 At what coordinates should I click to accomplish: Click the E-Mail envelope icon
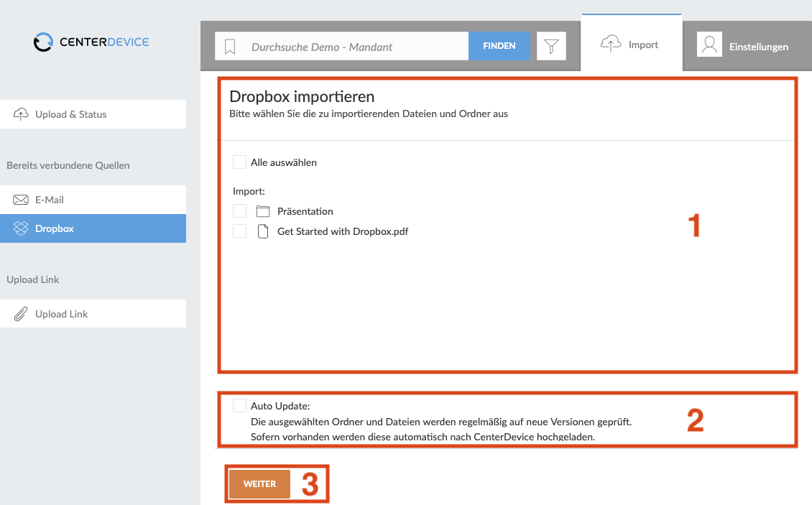[x=21, y=200]
